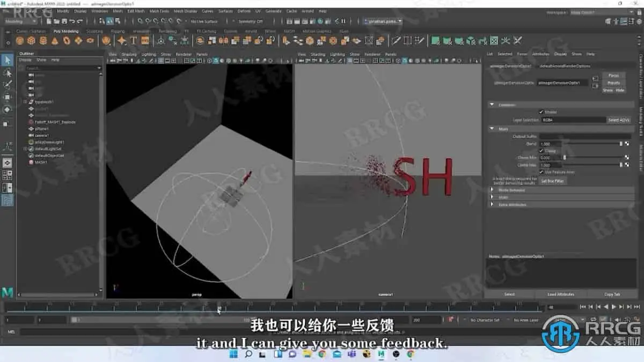Click the Undo icon in status line
Viewport: 644px width, 362px height.
point(72,22)
